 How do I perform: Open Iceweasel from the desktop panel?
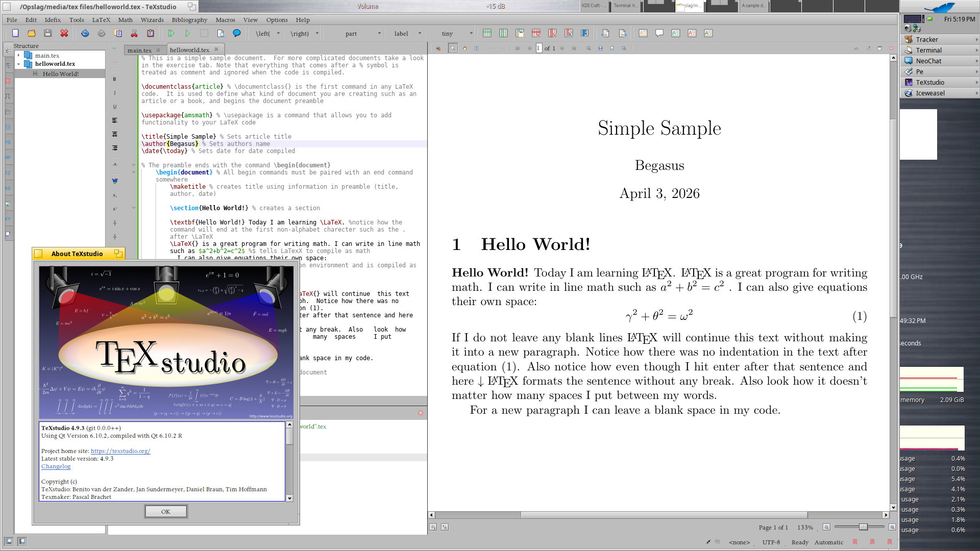click(x=940, y=93)
